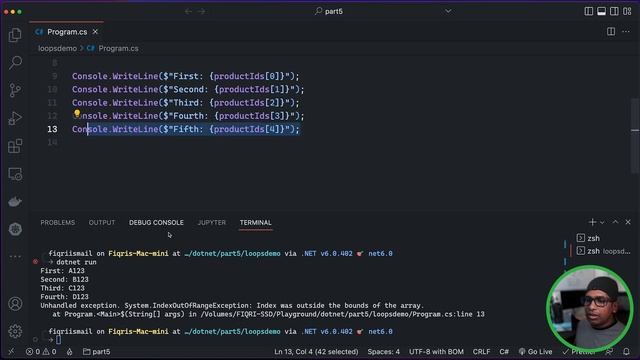The image size is (640, 360).
Task: Place cursor in terminal prompt input
Action: [x=58, y=340]
